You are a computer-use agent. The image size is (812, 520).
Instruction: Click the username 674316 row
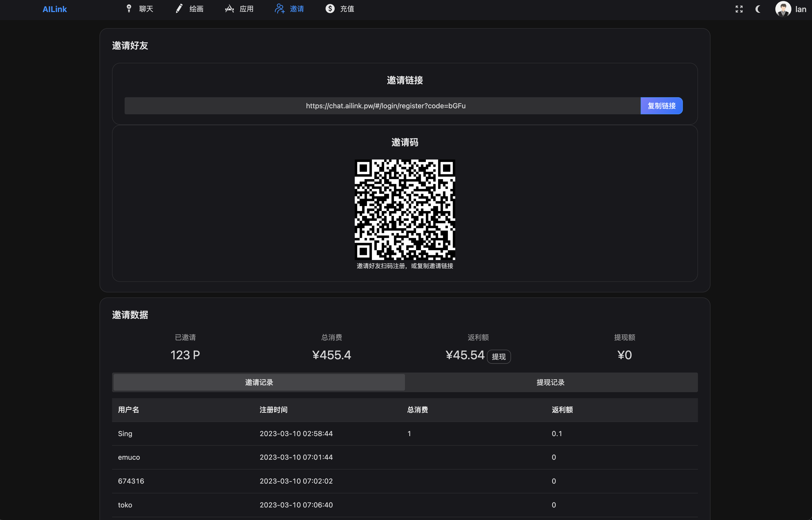[405, 481]
